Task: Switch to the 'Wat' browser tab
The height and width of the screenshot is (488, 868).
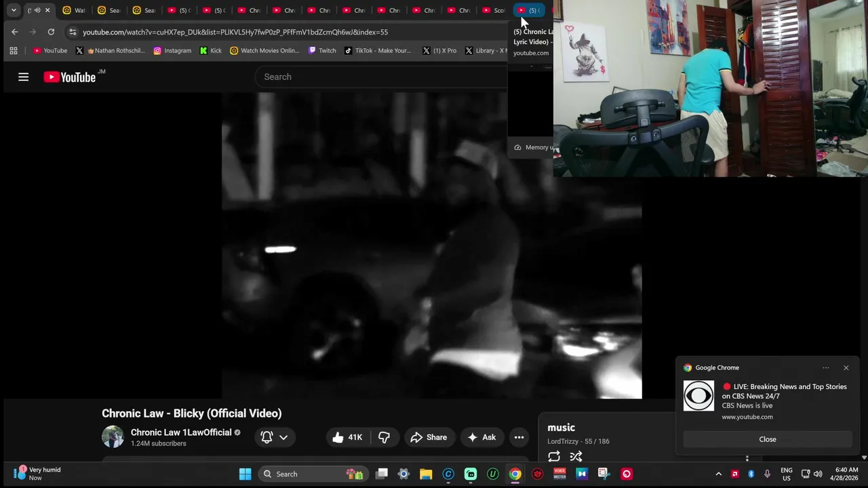Action: 74,10
